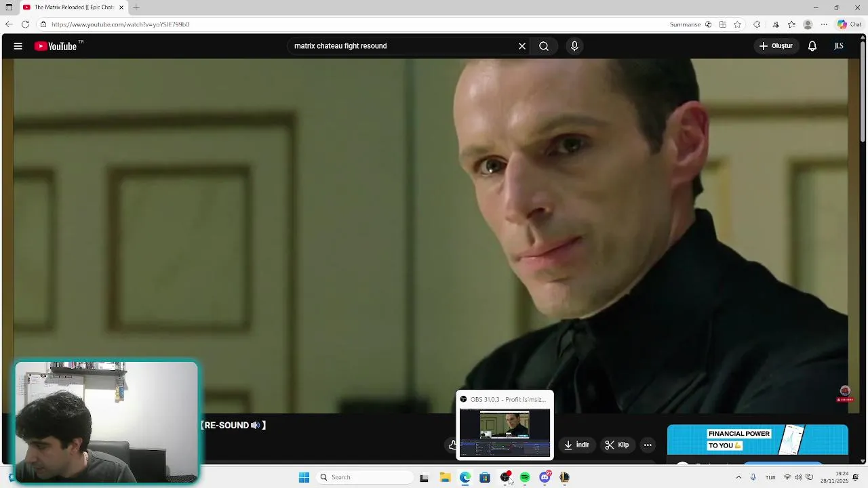The height and width of the screenshot is (488, 868).
Task: Open a new browser tab
Action: click(136, 7)
